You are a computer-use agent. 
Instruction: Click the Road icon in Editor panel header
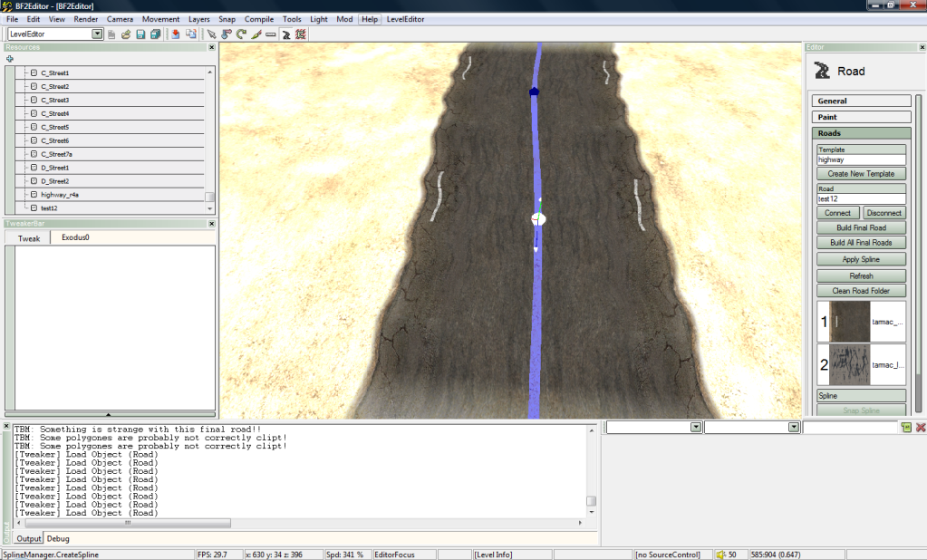pos(822,71)
